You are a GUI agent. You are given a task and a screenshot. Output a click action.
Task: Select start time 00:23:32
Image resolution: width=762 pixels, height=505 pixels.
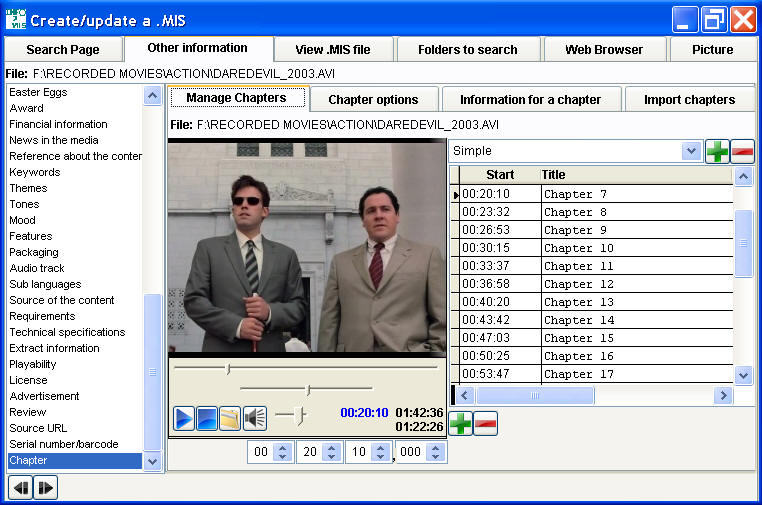[x=500, y=212]
